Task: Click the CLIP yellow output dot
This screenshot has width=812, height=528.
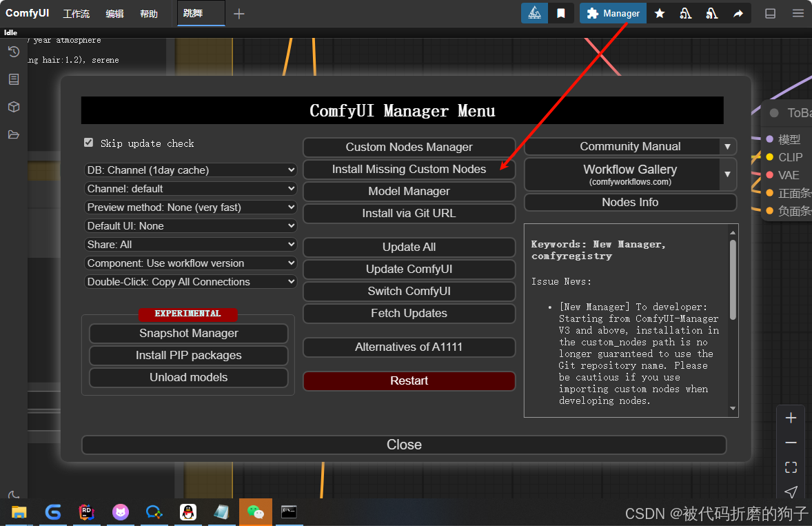Action: pos(769,157)
